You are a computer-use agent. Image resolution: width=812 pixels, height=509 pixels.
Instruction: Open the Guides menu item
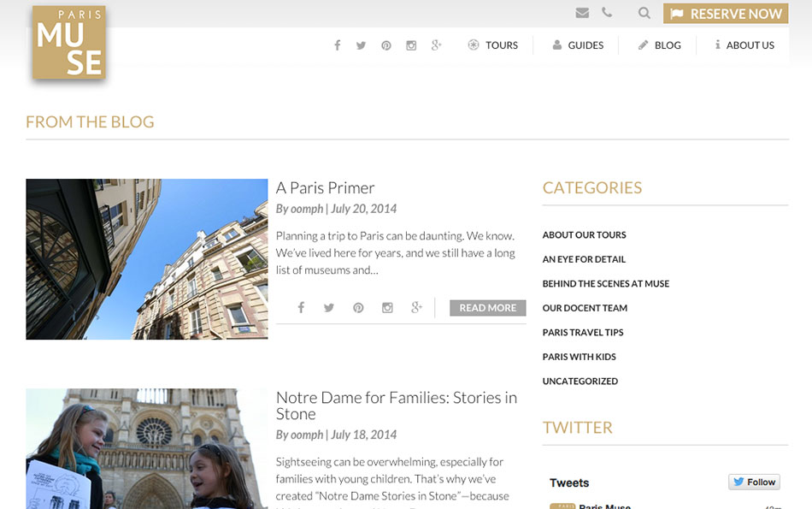pos(578,45)
